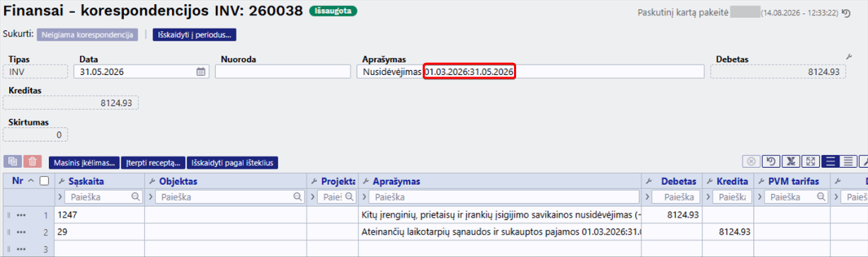Click fullscreen expand table icon
The height and width of the screenshot is (257, 868).
click(x=811, y=162)
